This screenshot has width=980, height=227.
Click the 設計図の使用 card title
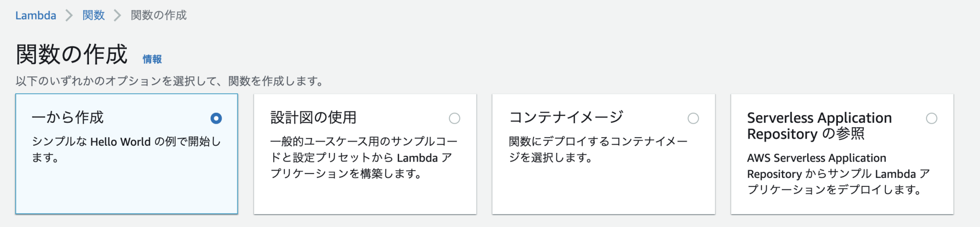point(313,118)
